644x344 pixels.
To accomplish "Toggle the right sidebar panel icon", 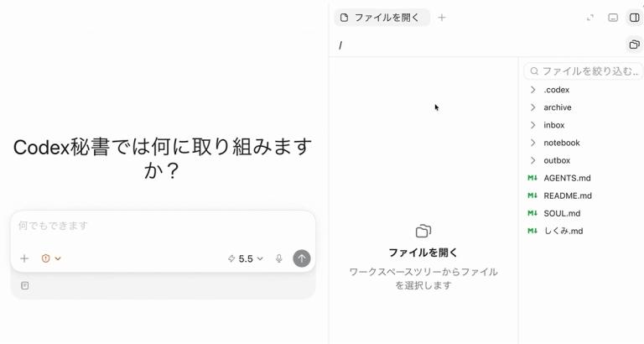I will (635, 18).
